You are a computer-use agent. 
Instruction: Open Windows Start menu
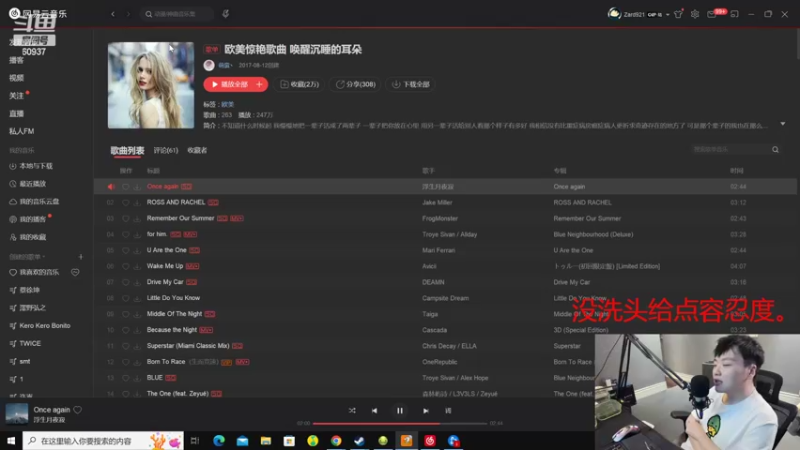(x=11, y=441)
